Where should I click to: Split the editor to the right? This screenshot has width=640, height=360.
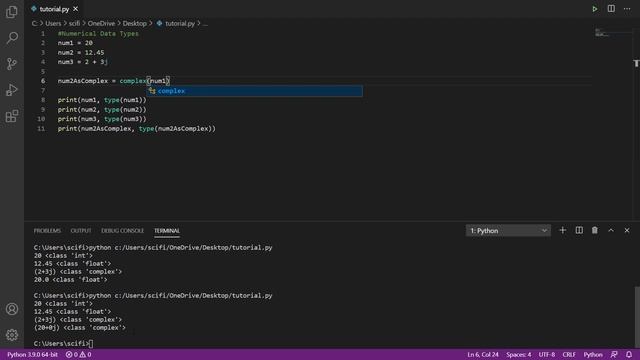(611, 9)
